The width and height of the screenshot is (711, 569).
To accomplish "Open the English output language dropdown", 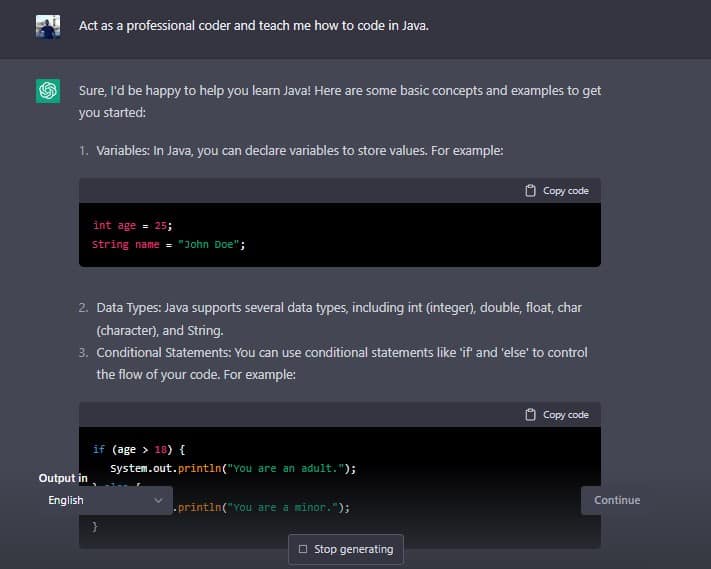I will click(x=104, y=500).
